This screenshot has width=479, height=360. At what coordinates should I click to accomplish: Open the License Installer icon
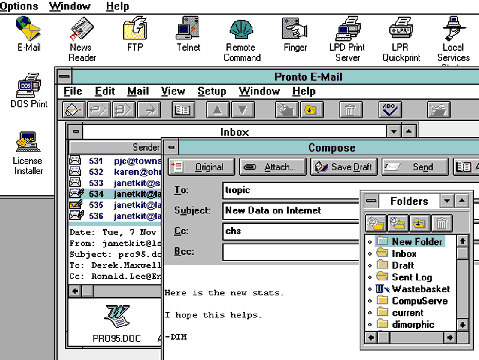point(28,153)
